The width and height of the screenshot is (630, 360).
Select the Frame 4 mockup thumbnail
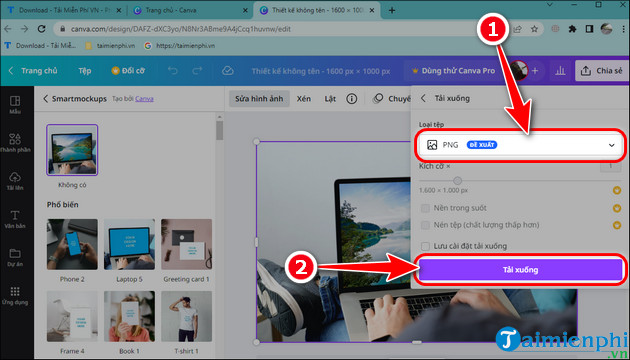(72, 317)
